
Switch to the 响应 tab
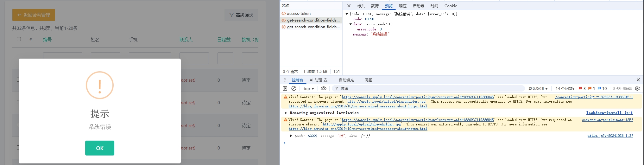[x=402, y=6]
